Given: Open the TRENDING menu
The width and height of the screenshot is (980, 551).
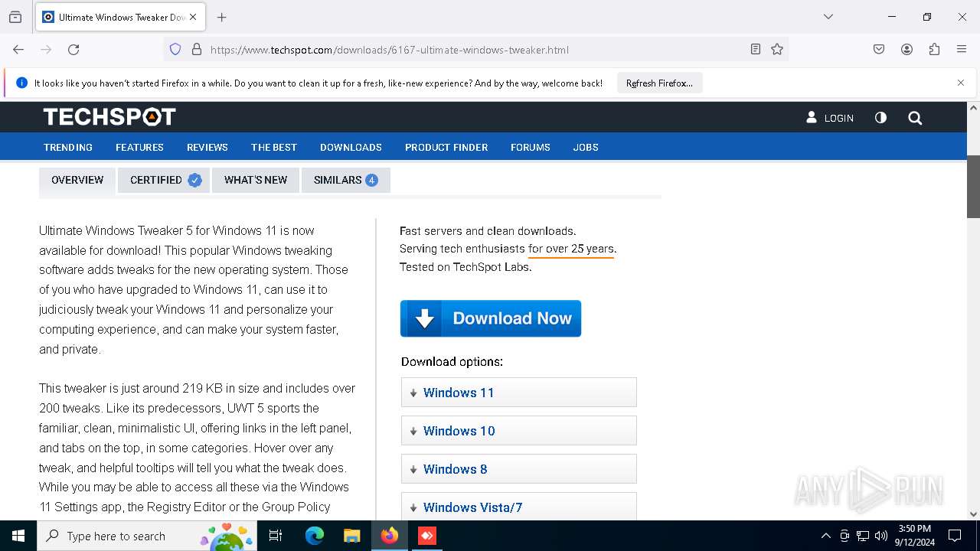Looking at the screenshot, I should click(68, 147).
